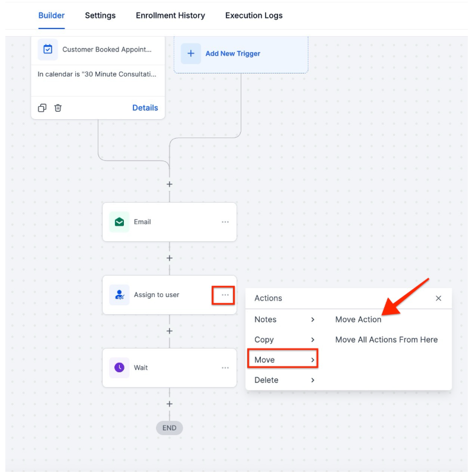Choose Move Action option

358,320
